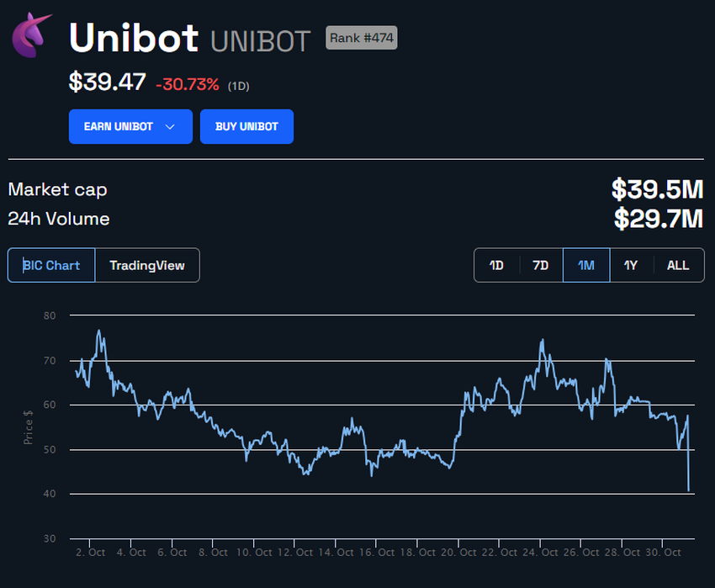Switch to the TradingView chart tab
715x588 pixels.
click(146, 264)
